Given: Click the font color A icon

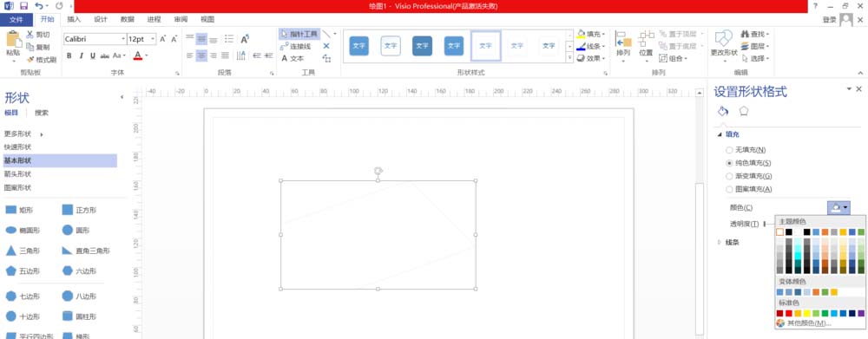Looking at the screenshot, I should click(x=138, y=55).
